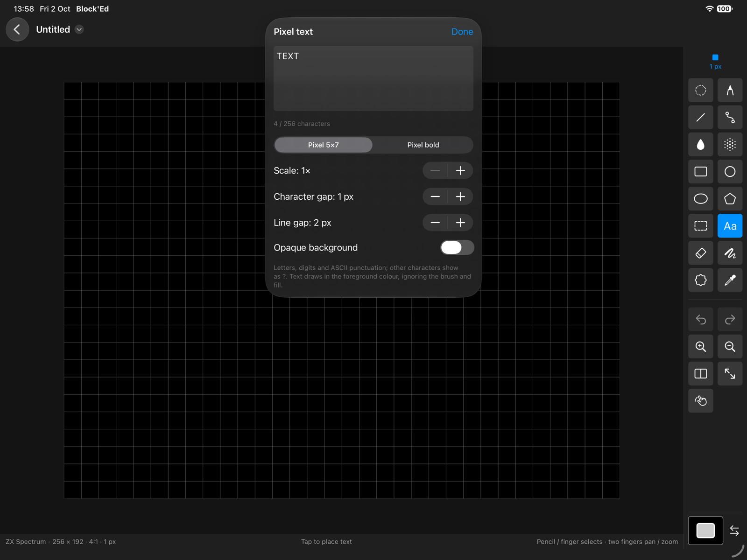Open the foreground colour swatch

point(705,531)
